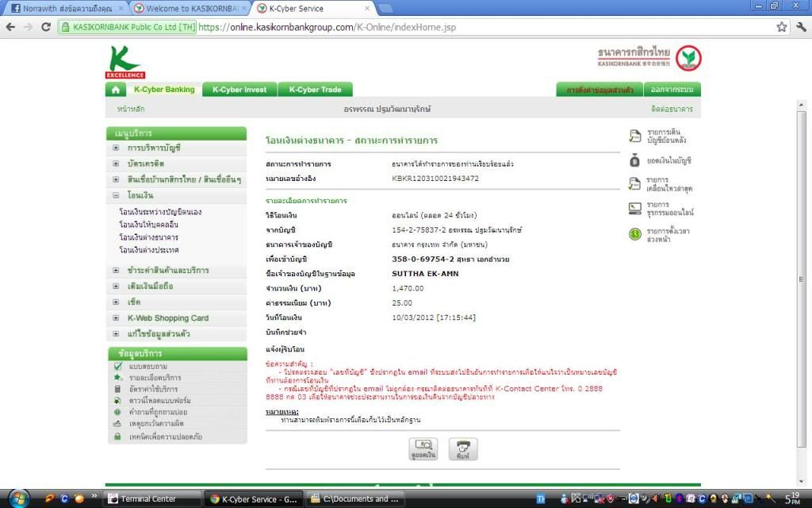Click the browser reload icon

tap(45, 26)
